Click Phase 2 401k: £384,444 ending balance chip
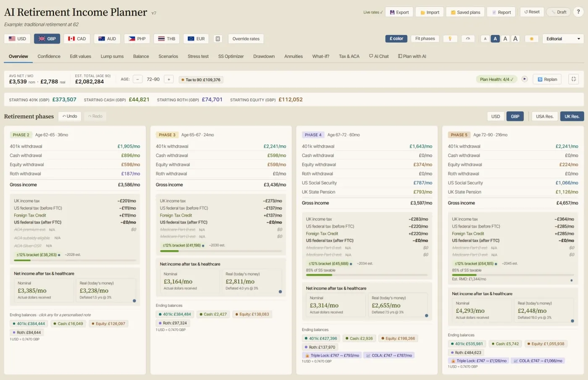 point(29,324)
